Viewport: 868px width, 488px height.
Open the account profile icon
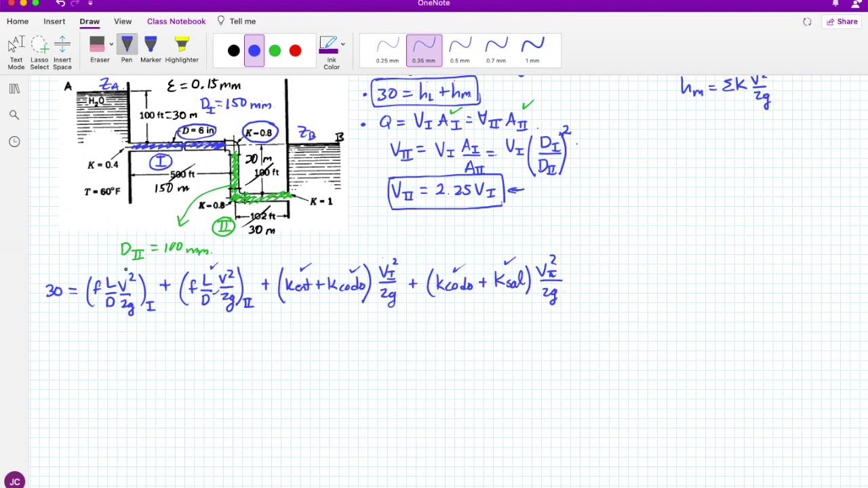(857, 3)
